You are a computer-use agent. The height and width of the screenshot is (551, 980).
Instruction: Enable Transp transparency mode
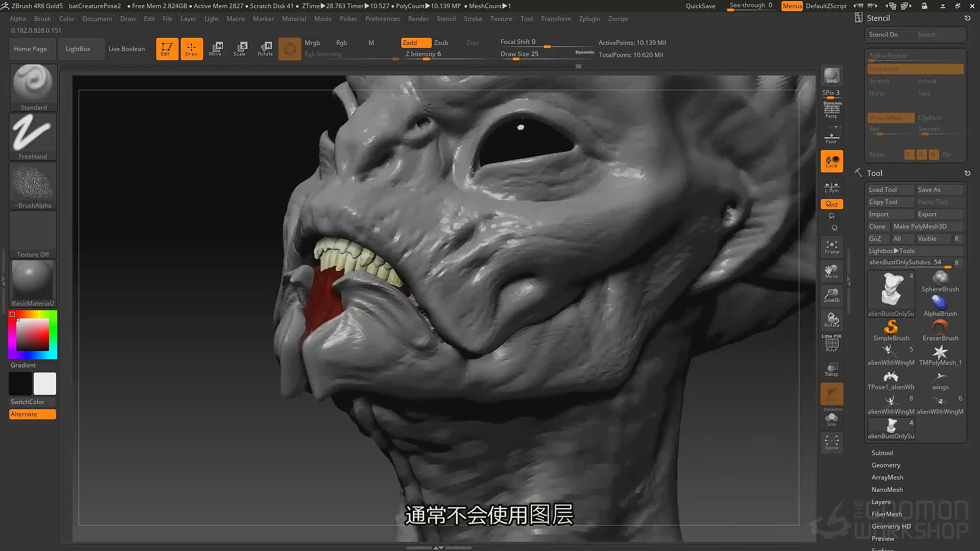(x=831, y=369)
